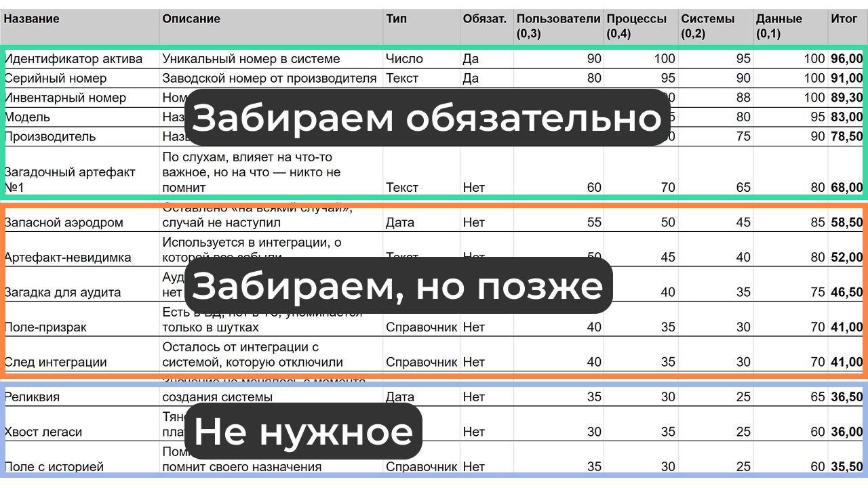Click the total "58,50" cell
Viewport: 868px width, 488px height.
tap(847, 222)
